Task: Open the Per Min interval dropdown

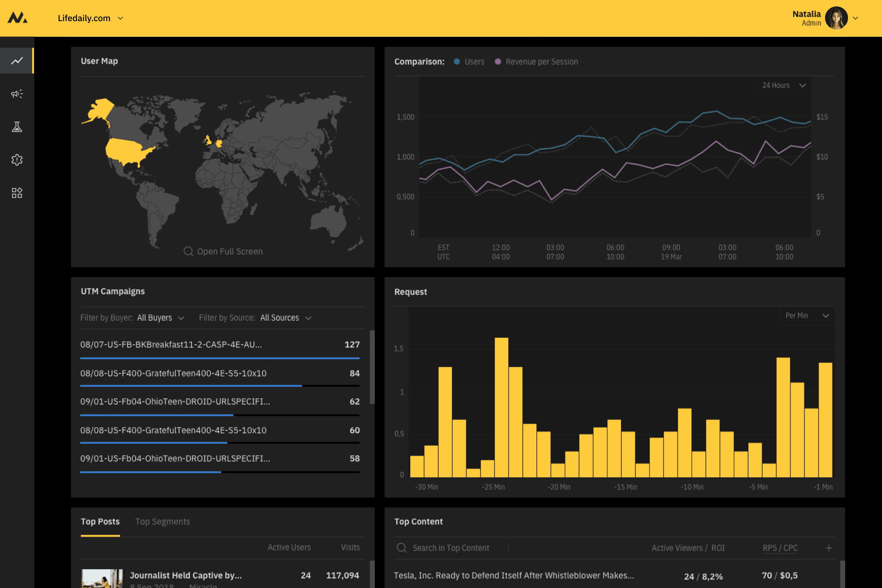Action: 807,316
